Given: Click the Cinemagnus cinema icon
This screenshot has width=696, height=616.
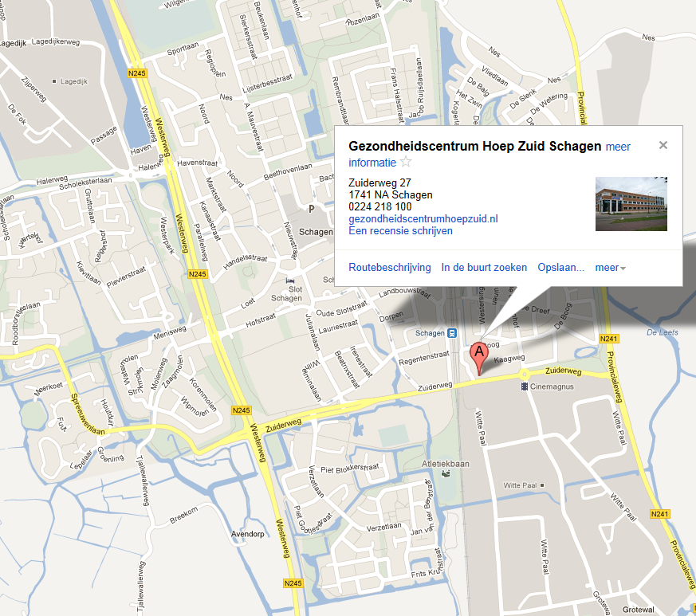Looking at the screenshot, I should pyautogui.click(x=525, y=386).
